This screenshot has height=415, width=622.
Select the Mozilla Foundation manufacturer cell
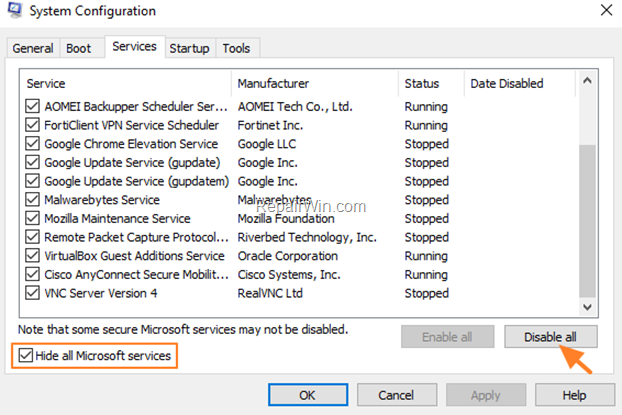[286, 218]
